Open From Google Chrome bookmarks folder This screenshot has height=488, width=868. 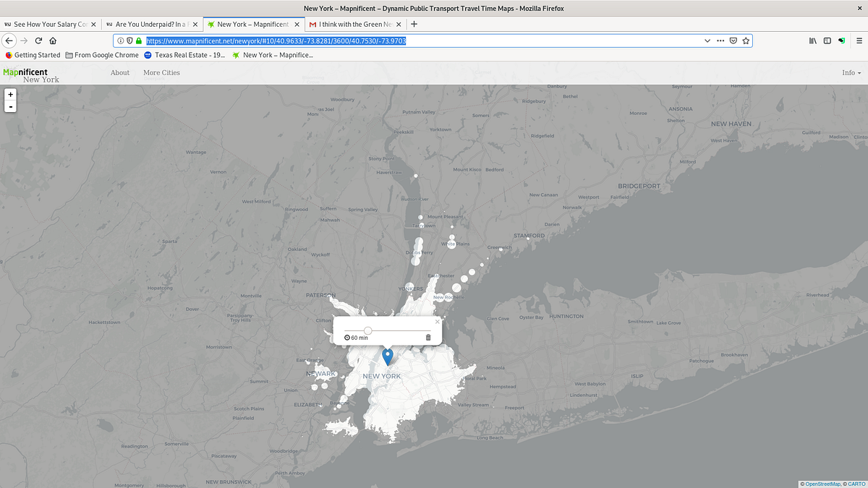pos(102,55)
